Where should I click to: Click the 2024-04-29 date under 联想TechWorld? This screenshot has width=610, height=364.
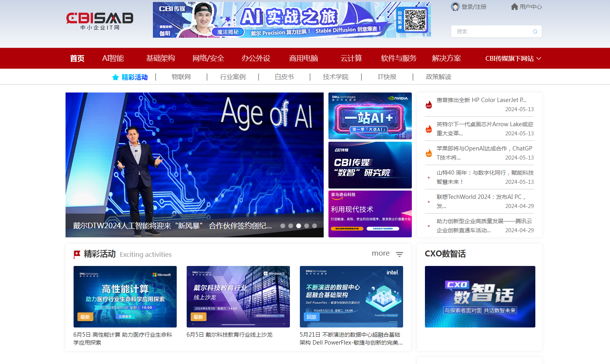(519, 206)
